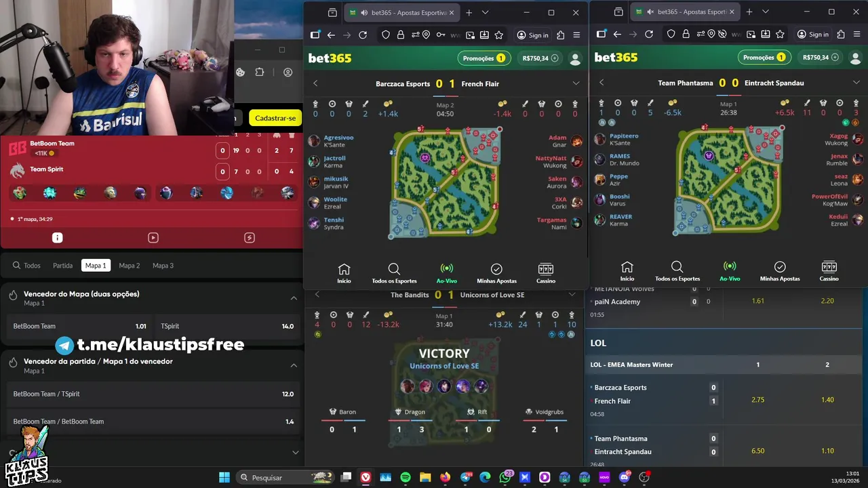
Task: Pick paiN Academy row odds 1.61
Action: [x=757, y=301]
